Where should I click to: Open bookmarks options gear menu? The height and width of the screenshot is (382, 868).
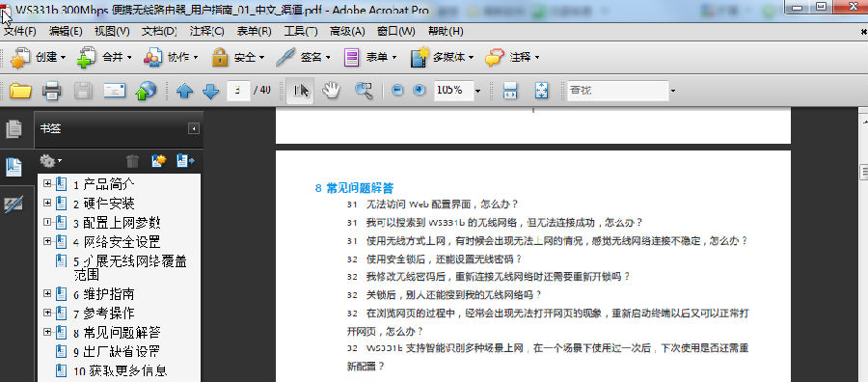click(x=50, y=161)
